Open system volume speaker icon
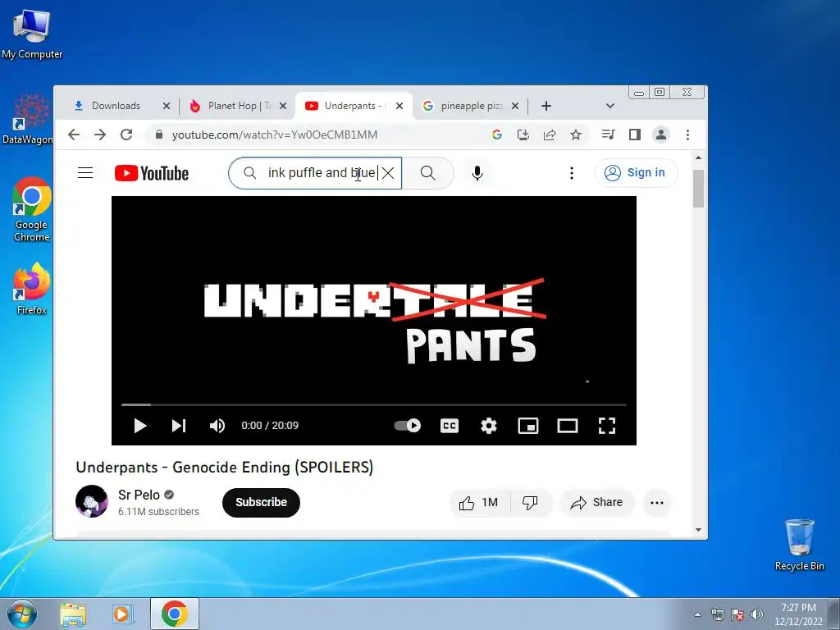840x630 pixels. click(756, 614)
